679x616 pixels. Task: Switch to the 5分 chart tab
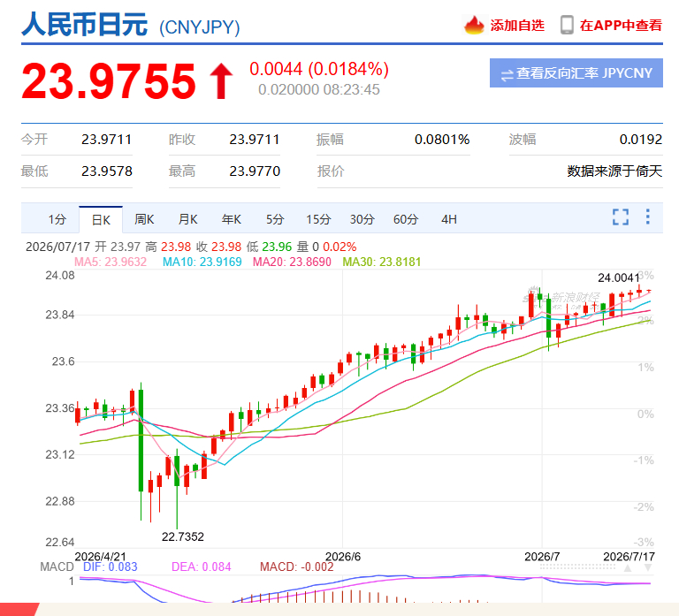point(275,219)
